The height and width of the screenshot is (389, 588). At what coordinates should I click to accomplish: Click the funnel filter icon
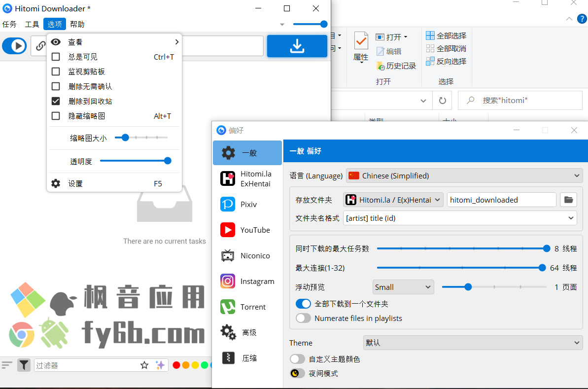click(24, 365)
